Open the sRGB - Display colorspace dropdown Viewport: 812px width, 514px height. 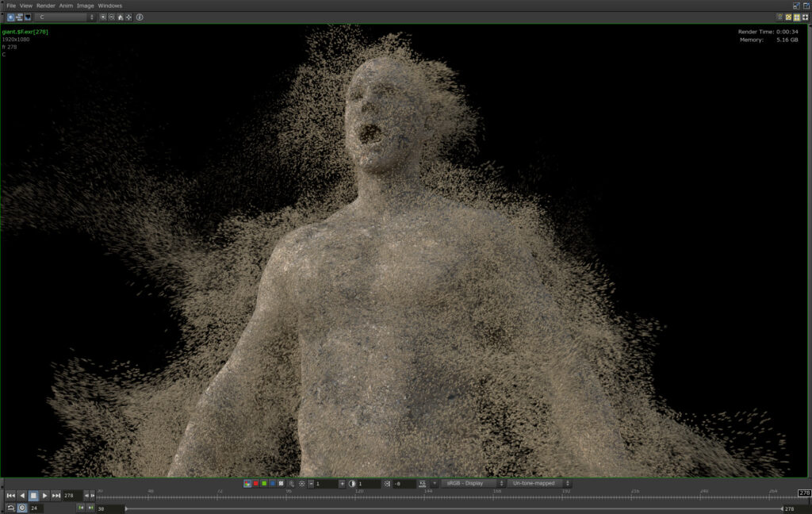[473, 483]
